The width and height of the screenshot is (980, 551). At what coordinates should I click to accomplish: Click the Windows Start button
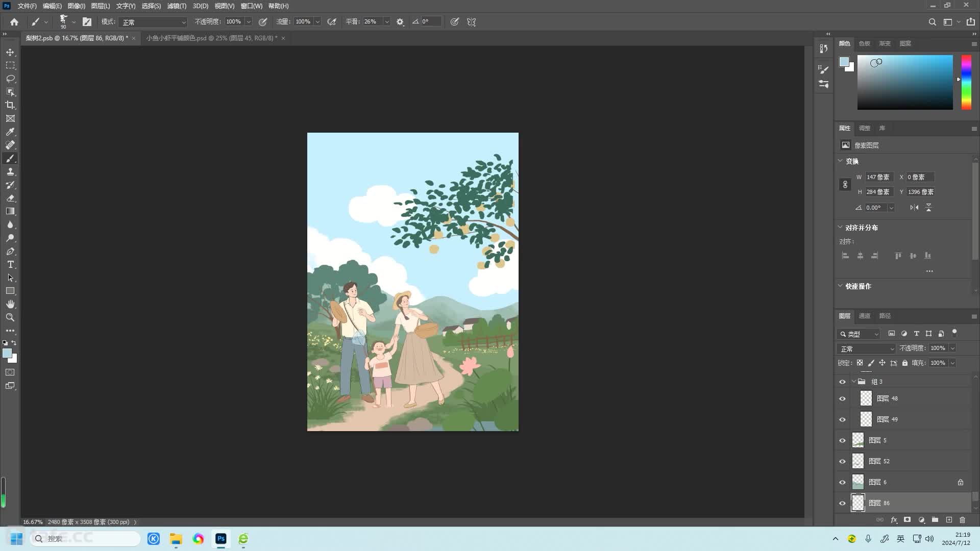coord(16,539)
